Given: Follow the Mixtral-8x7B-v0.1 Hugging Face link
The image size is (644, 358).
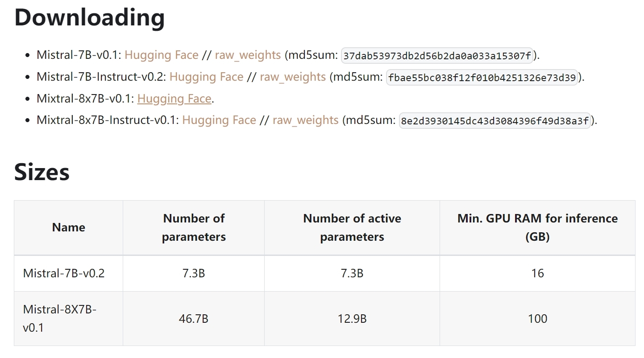Looking at the screenshot, I should (174, 99).
